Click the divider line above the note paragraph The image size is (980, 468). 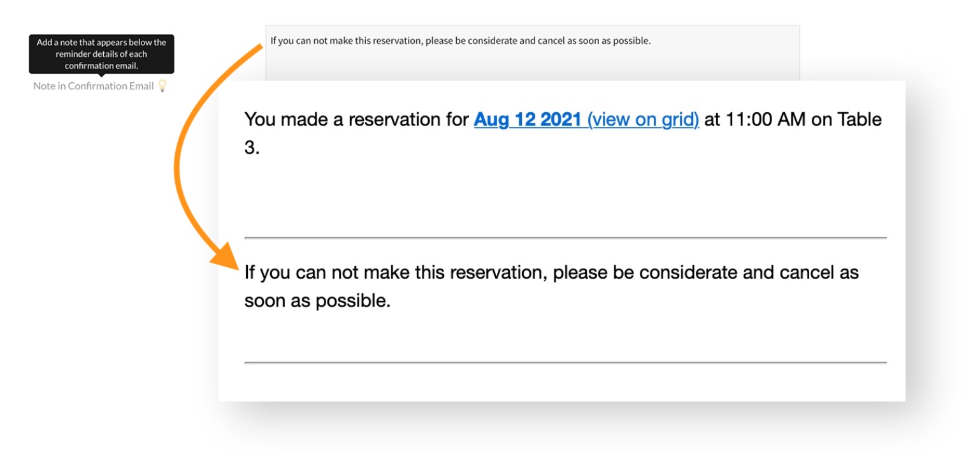(565, 238)
